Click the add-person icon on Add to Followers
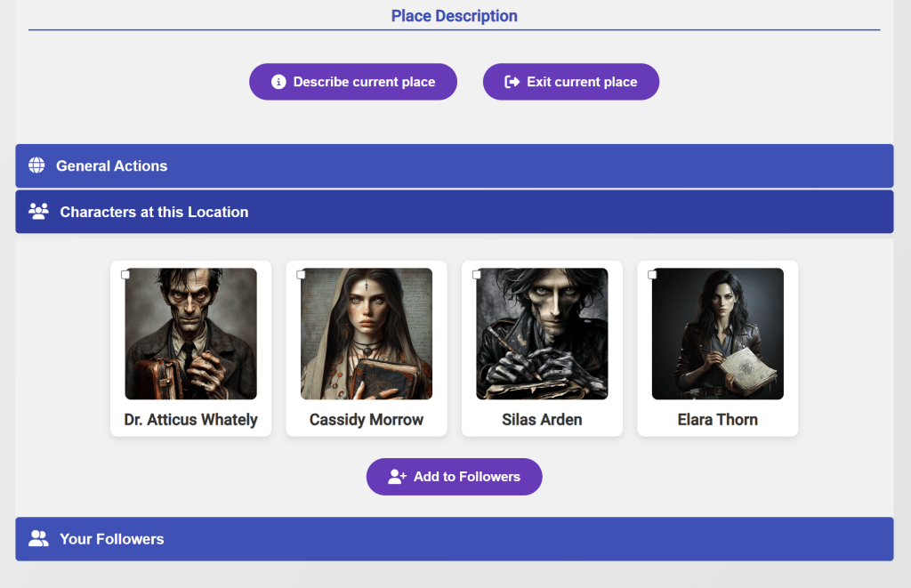Image resolution: width=911 pixels, height=588 pixels. [x=397, y=477]
